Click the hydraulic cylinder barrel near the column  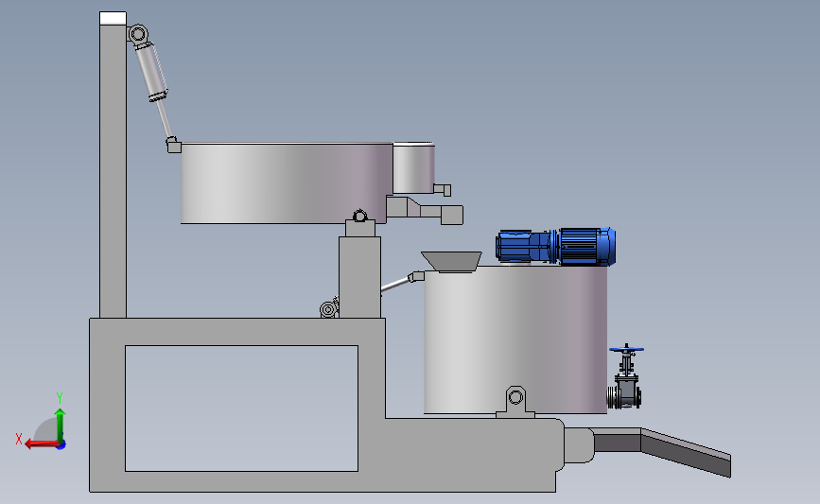(151, 72)
